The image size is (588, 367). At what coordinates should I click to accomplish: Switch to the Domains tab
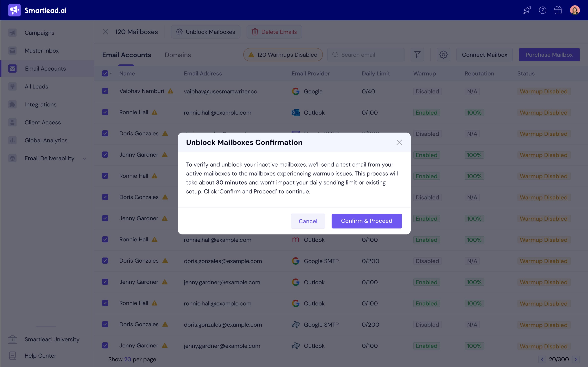pos(178,55)
